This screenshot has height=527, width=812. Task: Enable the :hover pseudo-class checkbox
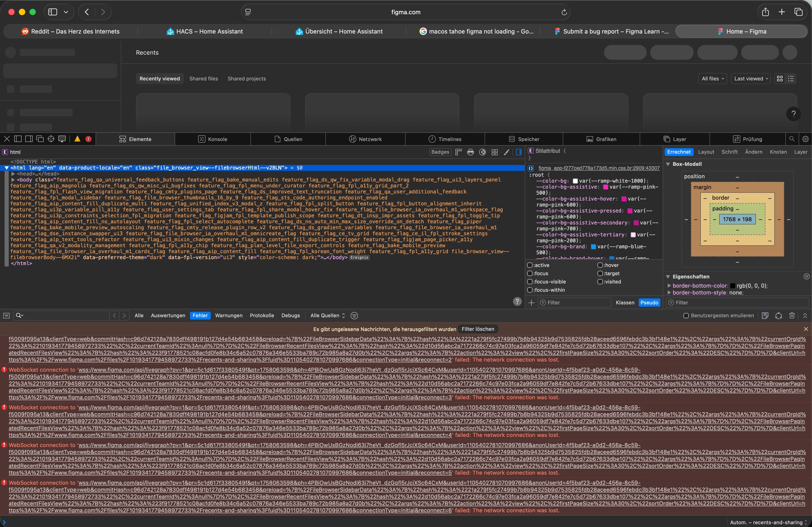tap(600, 265)
